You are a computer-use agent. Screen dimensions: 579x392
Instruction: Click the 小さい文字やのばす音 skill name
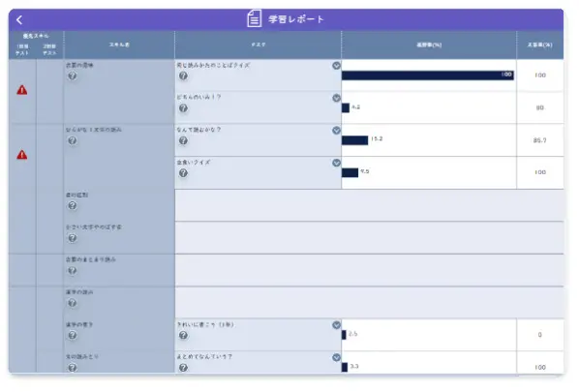(x=94, y=227)
